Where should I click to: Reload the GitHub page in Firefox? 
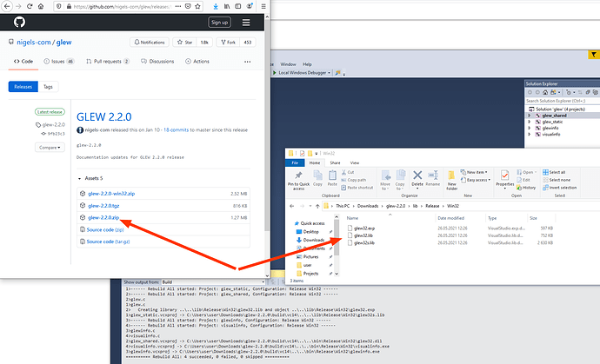coord(30,6)
